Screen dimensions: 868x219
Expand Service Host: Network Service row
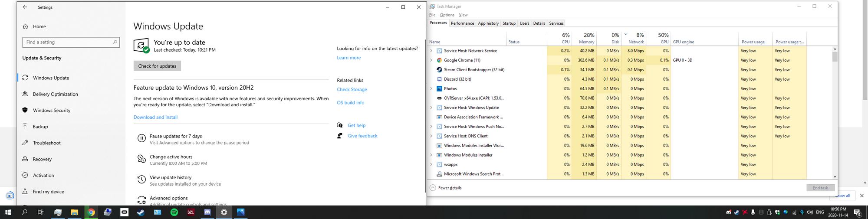tap(431, 51)
